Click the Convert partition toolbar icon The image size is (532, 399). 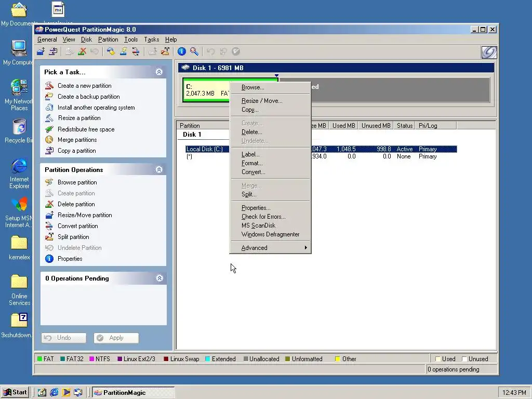coord(136,51)
